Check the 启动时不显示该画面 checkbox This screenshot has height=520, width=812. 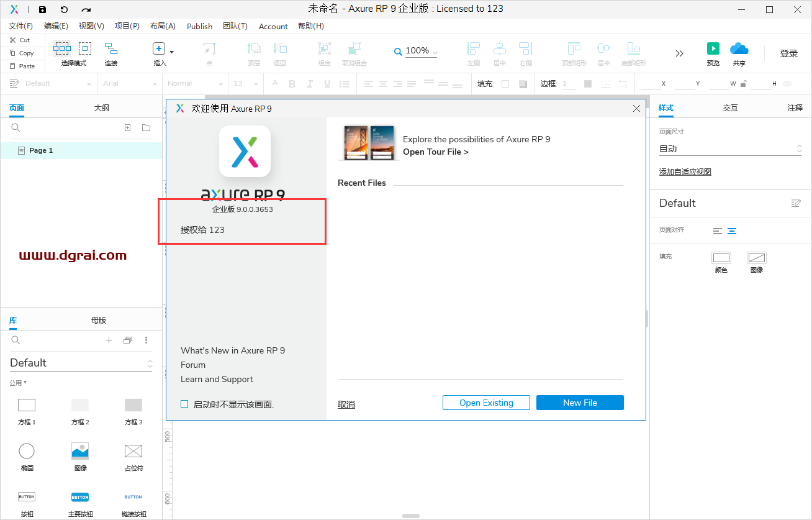(184, 403)
